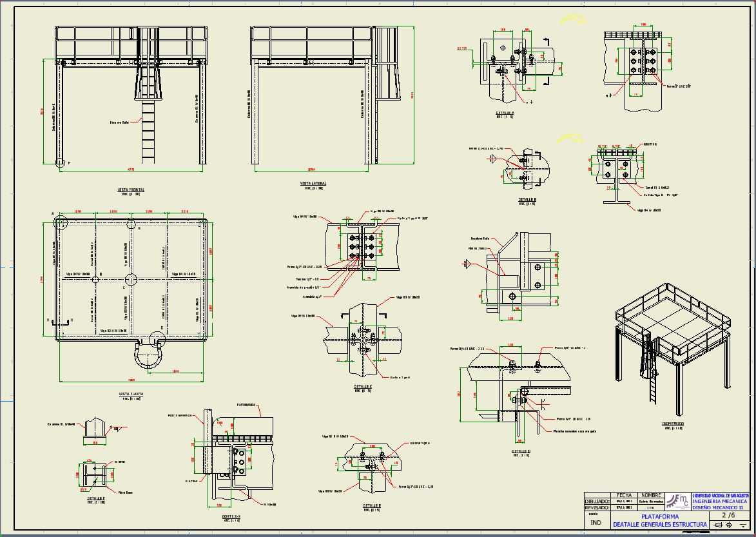Click the 'DIBUJADO:' cell in title block

(x=598, y=502)
